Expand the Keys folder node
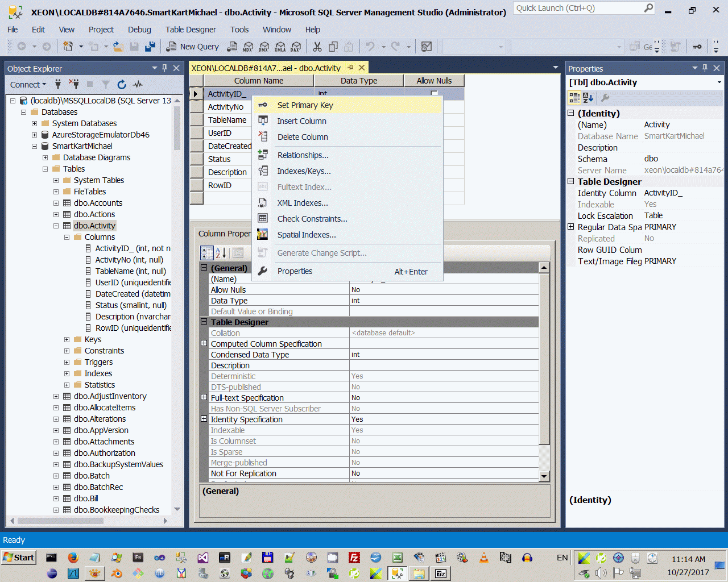The image size is (728, 582). click(67, 339)
